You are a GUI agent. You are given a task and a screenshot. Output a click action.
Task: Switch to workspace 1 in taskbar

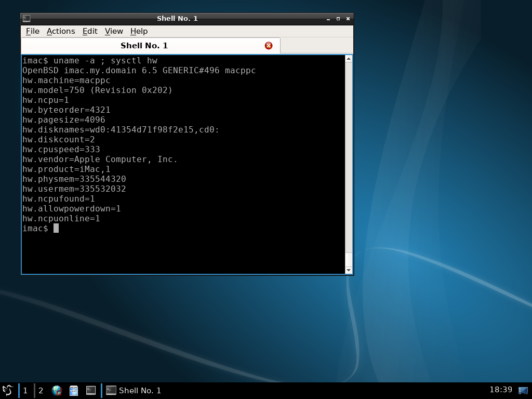coord(25,391)
